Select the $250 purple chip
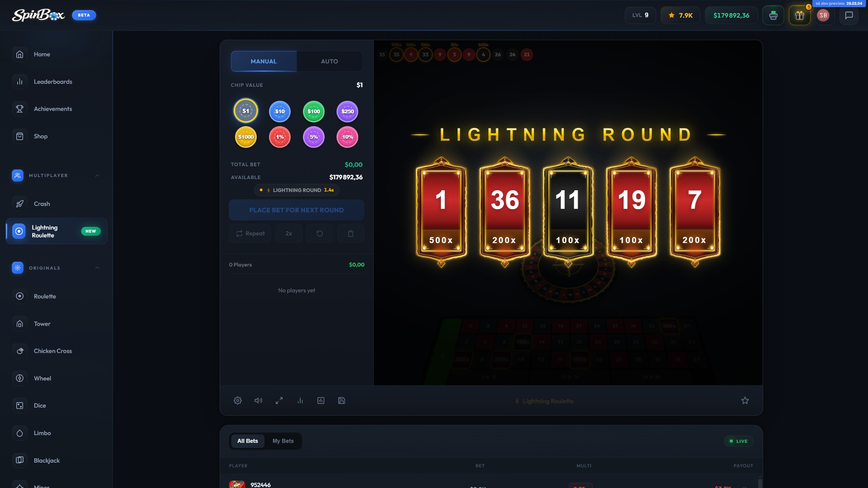 click(x=348, y=112)
